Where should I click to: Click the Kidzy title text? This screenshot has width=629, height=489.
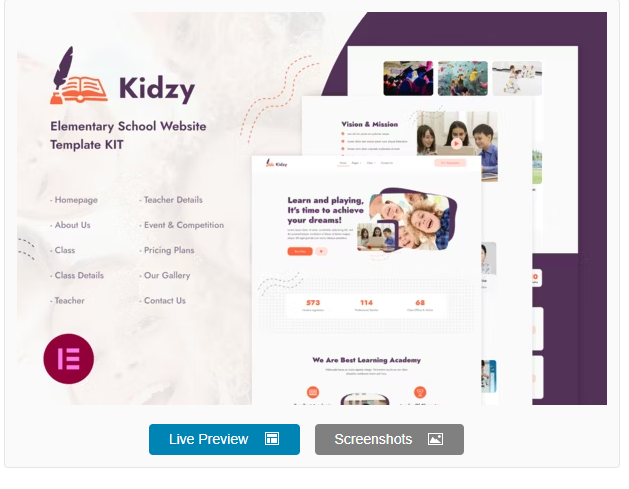pyautogui.click(x=157, y=89)
